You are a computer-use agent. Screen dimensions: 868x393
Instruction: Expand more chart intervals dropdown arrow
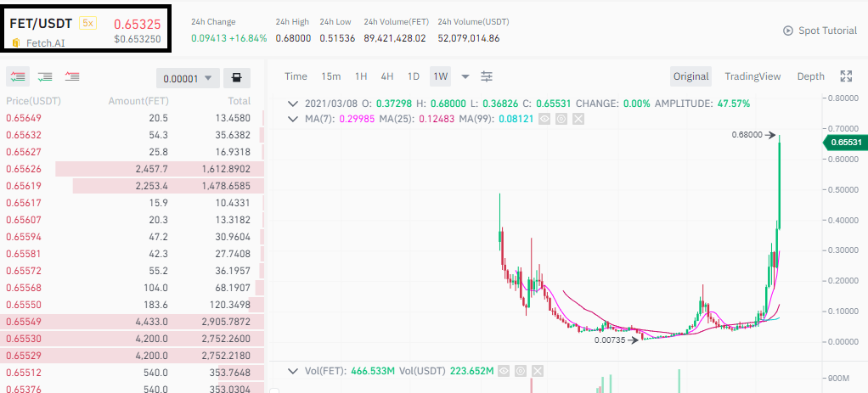(465, 77)
